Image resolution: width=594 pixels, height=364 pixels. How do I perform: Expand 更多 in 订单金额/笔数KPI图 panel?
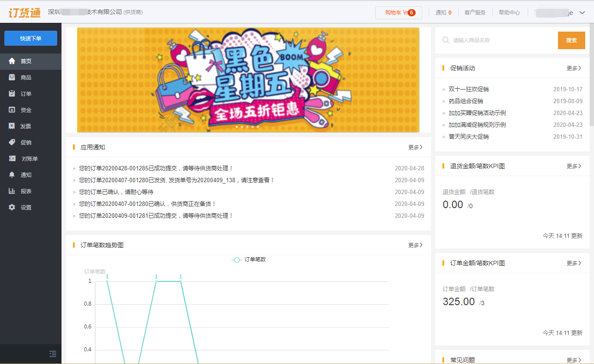tap(574, 263)
